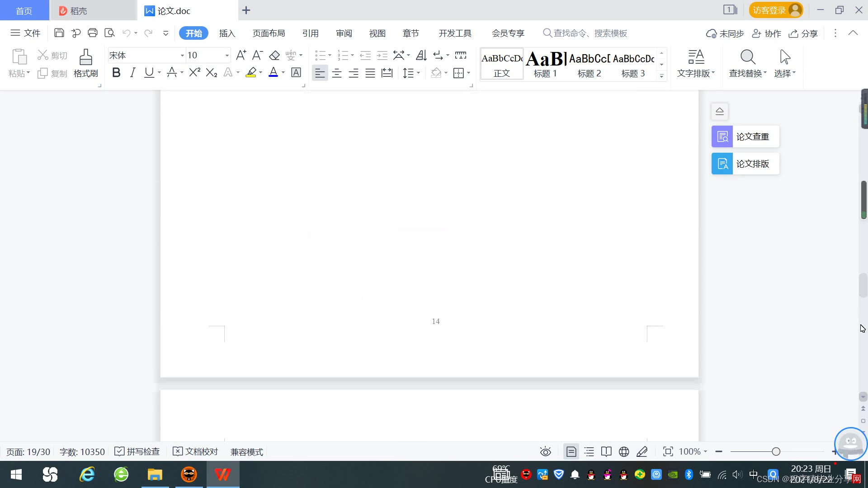Click the 访客登录 login button
This screenshot has width=868, height=488.
[x=775, y=10]
